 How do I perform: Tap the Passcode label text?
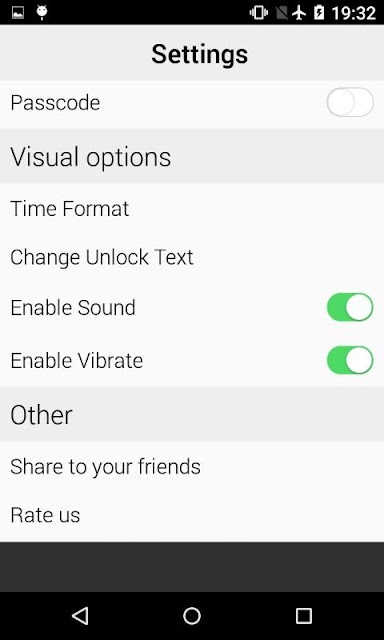click(x=55, y=102)
